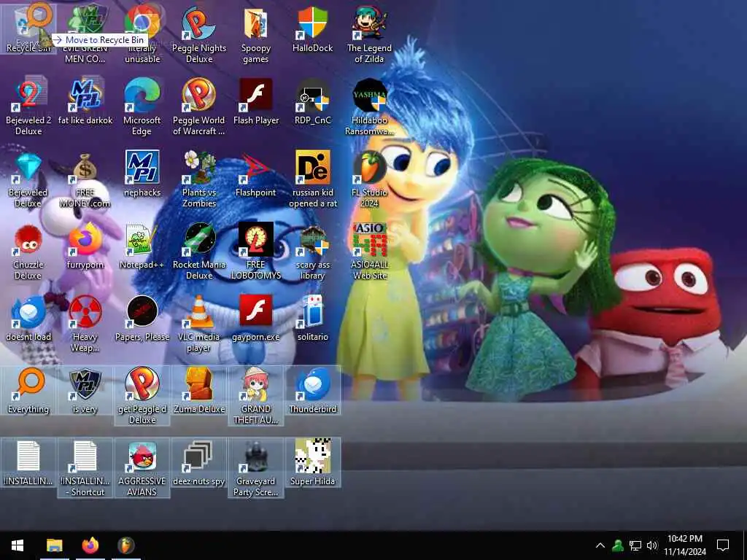Open the Windows Start menu

[x=18, y=545]
